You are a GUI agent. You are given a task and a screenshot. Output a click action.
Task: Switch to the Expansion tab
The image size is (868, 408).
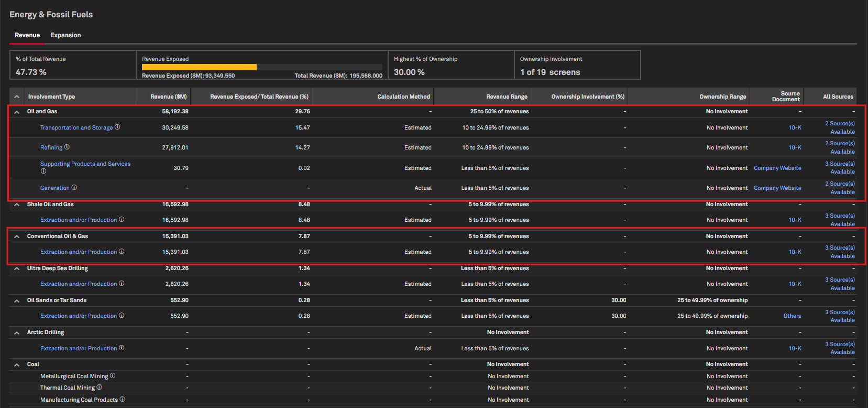point(65,35)
